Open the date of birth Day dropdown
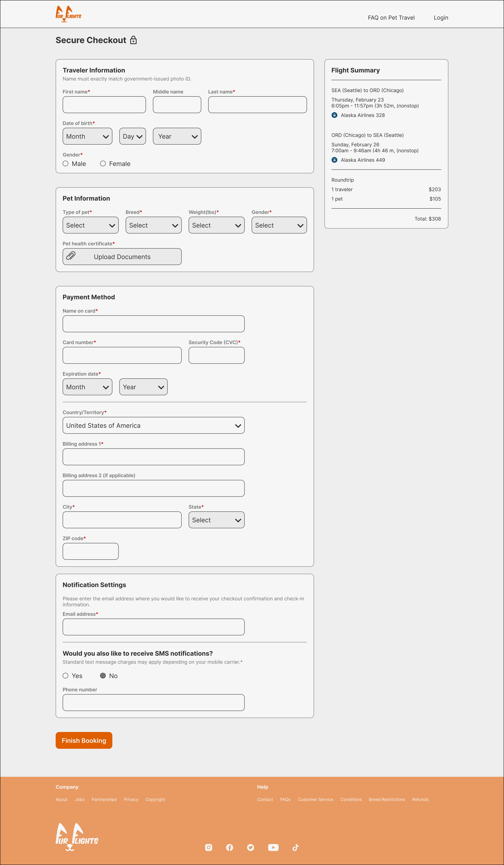504x865 pixels. point(132,136)
